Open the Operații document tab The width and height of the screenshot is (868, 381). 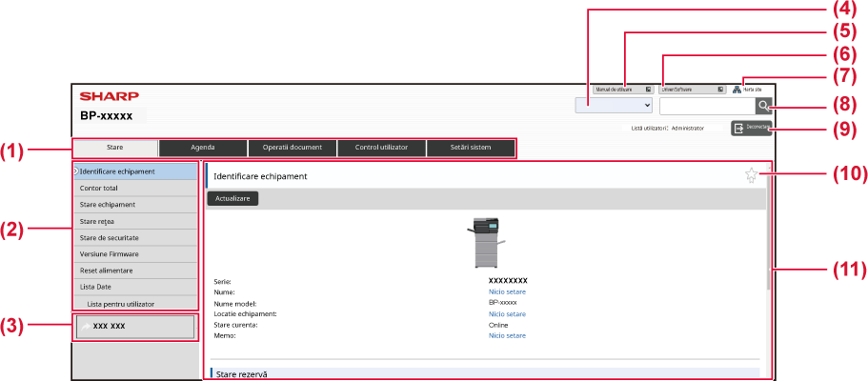(293, 148)
